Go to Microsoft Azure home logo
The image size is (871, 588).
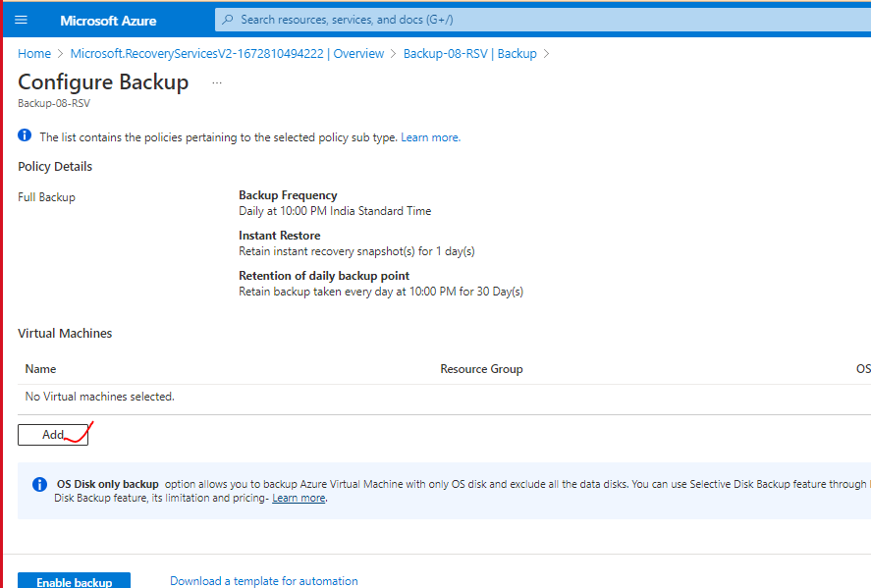pyautogui.click(x=108, y=21)
